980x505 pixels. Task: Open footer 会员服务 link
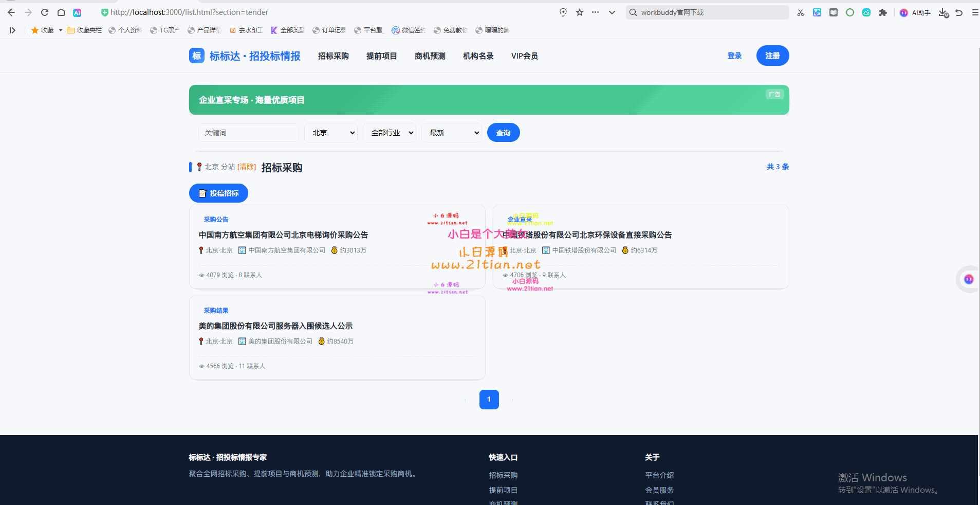click(x=659, y=490)
